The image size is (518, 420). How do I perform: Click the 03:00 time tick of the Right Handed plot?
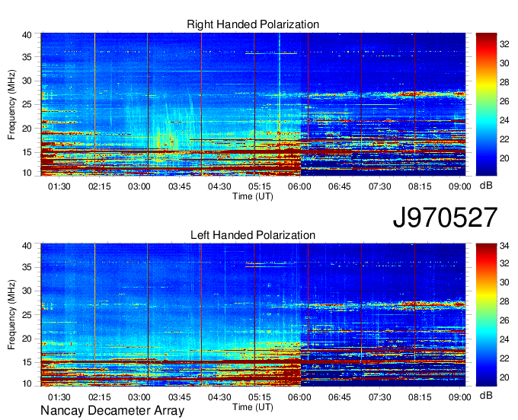point(139,186)
